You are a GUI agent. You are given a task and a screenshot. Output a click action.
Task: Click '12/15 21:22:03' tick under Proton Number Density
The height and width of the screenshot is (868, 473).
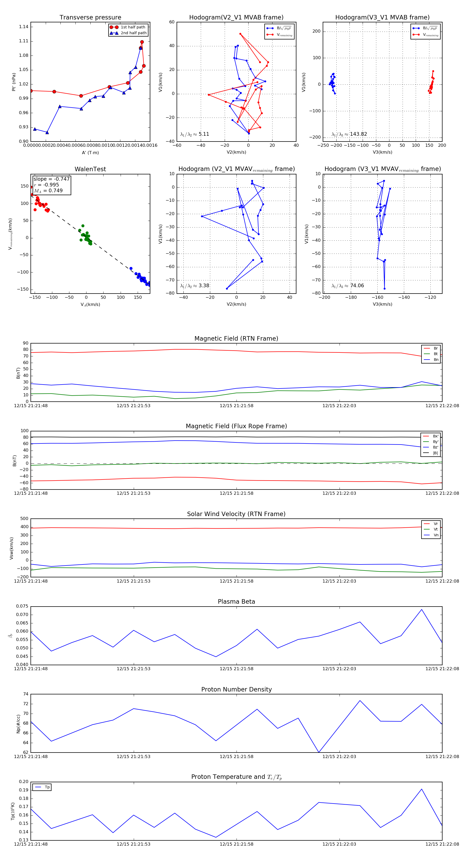point(339,756)
